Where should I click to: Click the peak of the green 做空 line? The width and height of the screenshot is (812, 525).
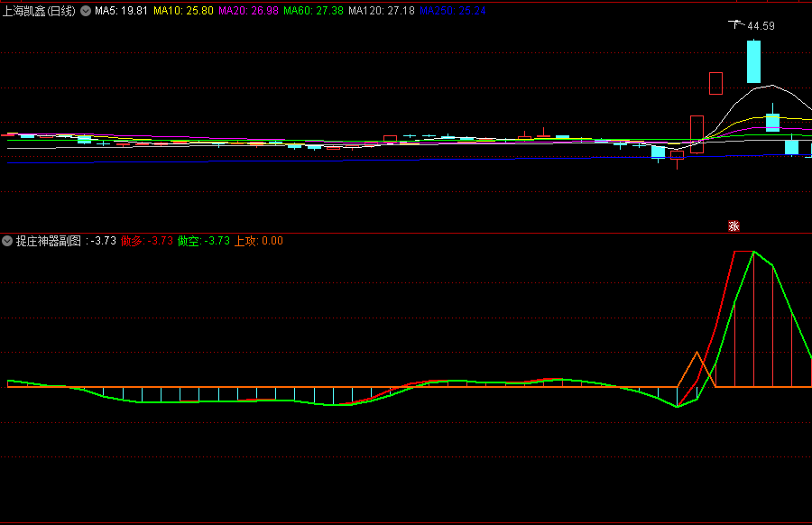point(753,253)
